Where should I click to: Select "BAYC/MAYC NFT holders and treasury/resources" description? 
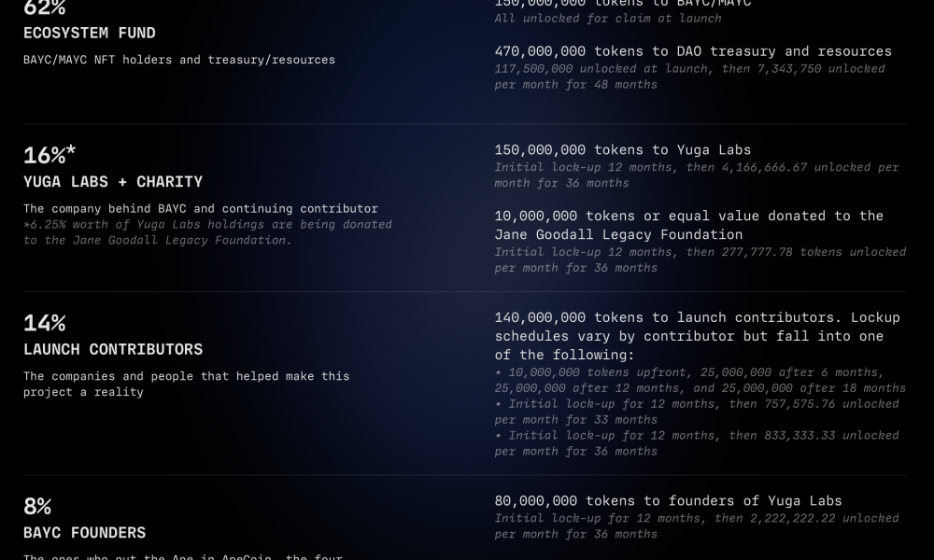pos(179,60)
